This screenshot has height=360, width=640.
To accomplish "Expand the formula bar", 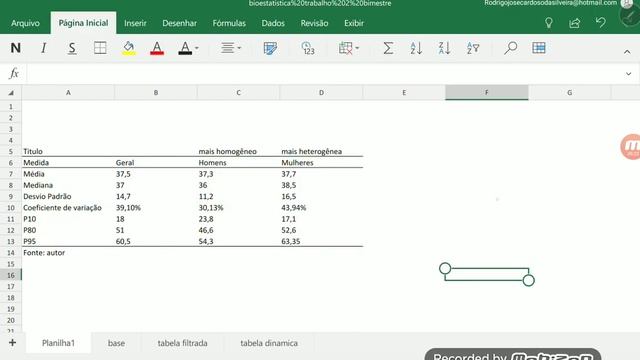I will tap(629, 74).
